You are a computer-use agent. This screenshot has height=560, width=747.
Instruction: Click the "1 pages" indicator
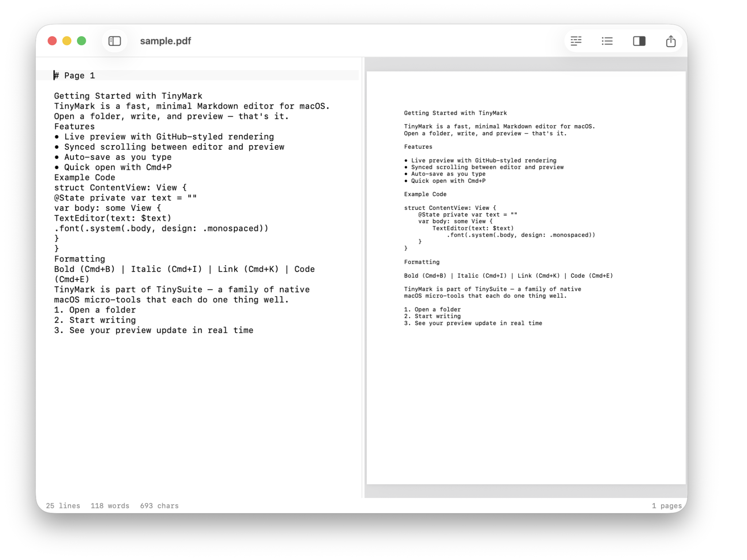click(x=667, y=506)
